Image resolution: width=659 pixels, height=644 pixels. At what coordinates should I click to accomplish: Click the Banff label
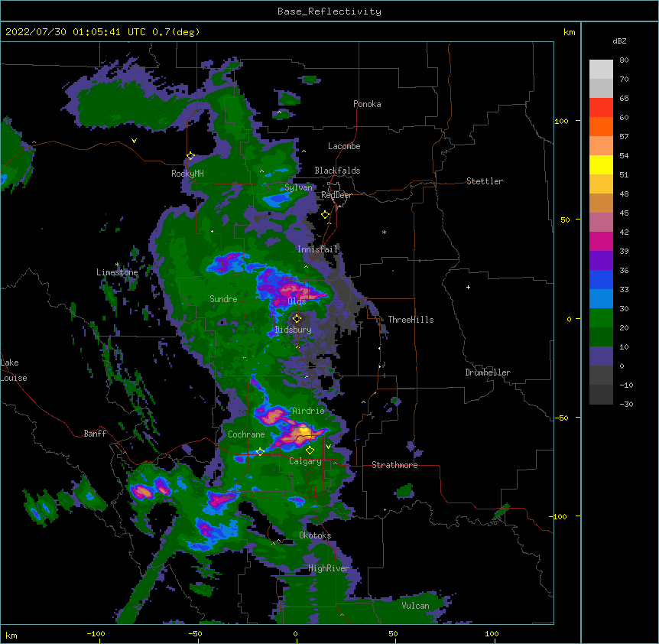point(95,434)
